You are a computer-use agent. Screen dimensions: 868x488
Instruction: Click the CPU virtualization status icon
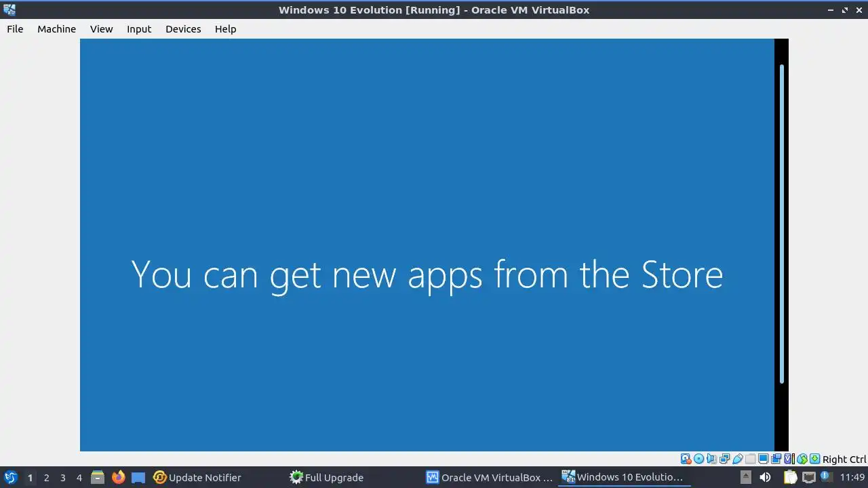(789, 459)
